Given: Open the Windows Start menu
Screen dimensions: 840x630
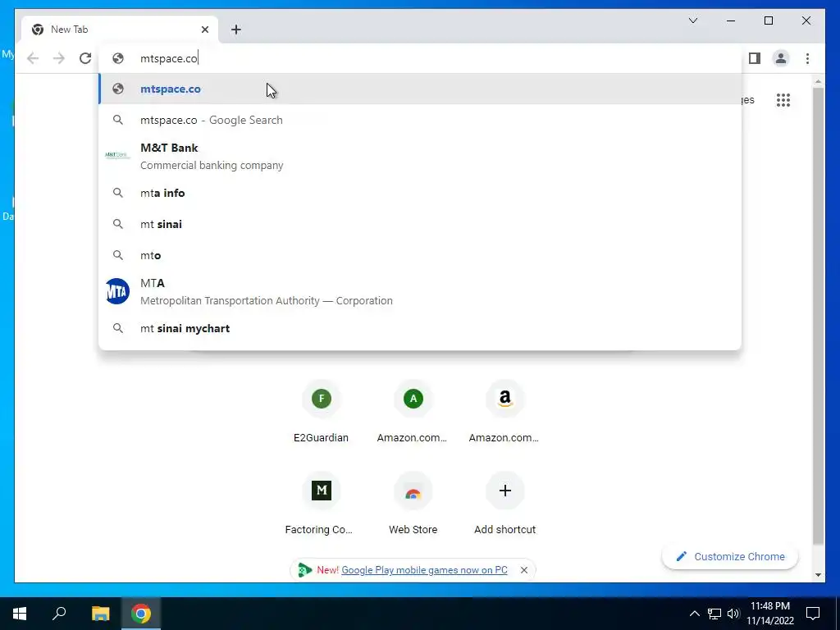Looking at the screenshot, I should 20,614.
